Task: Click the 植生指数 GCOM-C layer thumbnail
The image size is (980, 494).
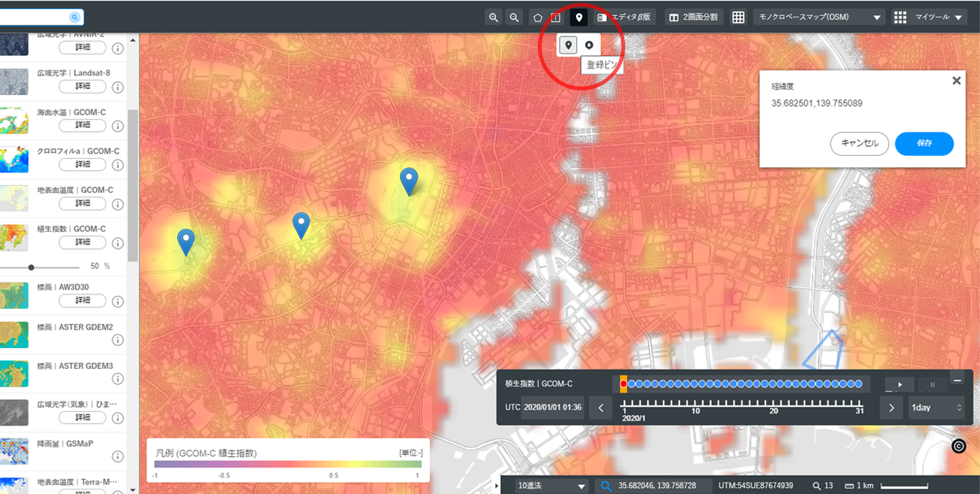Action: pos(14,237)
